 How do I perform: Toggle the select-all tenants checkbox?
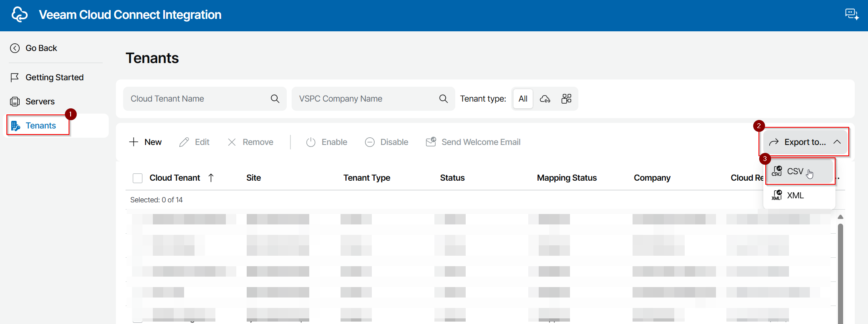coord(138,178)
